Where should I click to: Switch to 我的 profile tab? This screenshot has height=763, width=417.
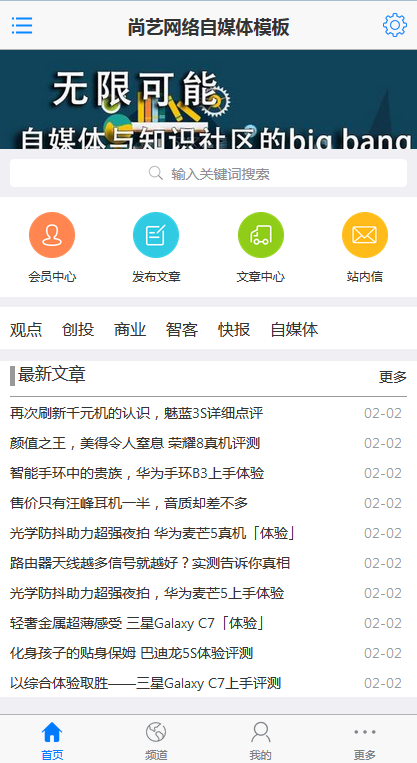point(260,741)
